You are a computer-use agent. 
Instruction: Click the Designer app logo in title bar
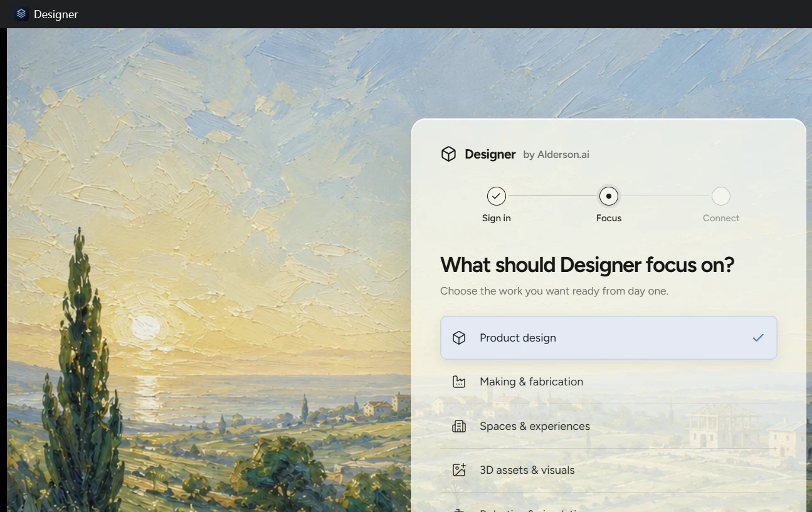21,14
